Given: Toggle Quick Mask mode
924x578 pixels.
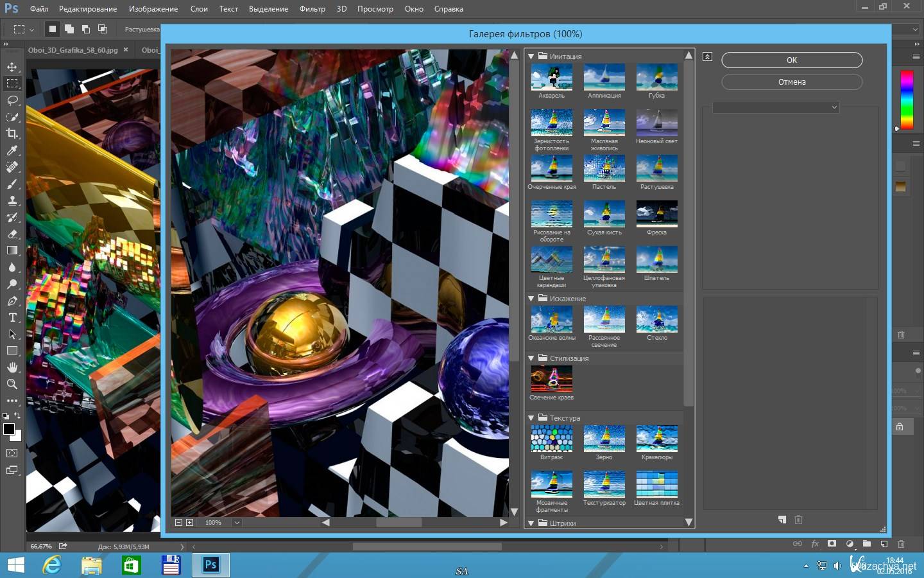Looking at the screenshot, I should pos(12,453).
